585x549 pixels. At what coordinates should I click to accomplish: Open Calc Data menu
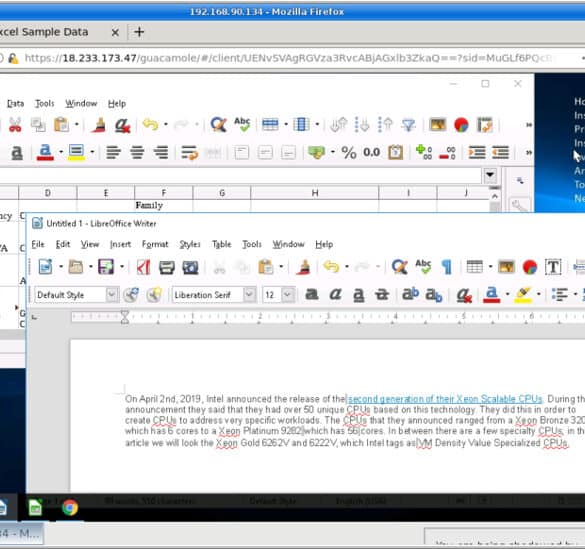point(15,104)
